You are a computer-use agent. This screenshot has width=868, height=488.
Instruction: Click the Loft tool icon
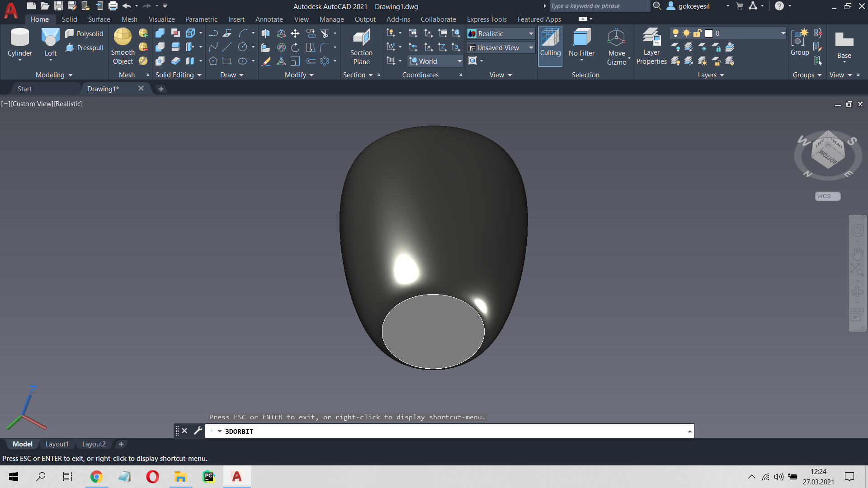point(50,37)
